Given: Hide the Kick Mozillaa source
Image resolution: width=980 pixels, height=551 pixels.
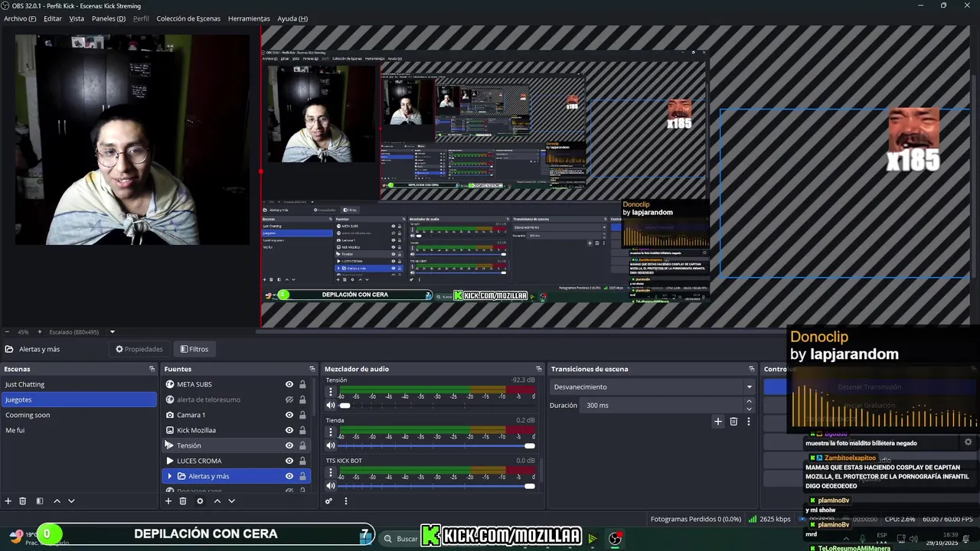Looking at the screenshot, I should (289, 430).
